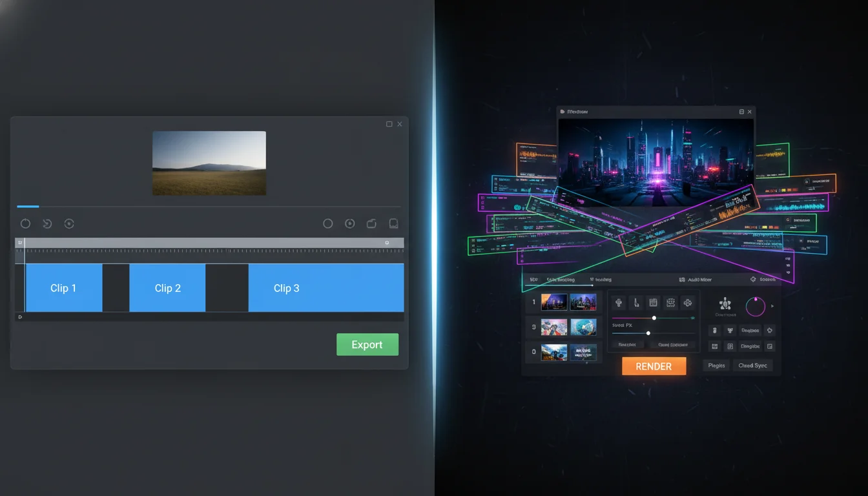This screenshot has width=868, height=496.
Task: Expand the small arrow right of the pink dial
Action: point(772,306)
